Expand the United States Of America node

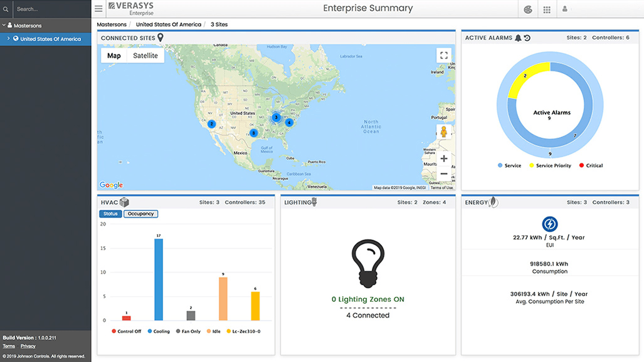[x=8, y=39]
